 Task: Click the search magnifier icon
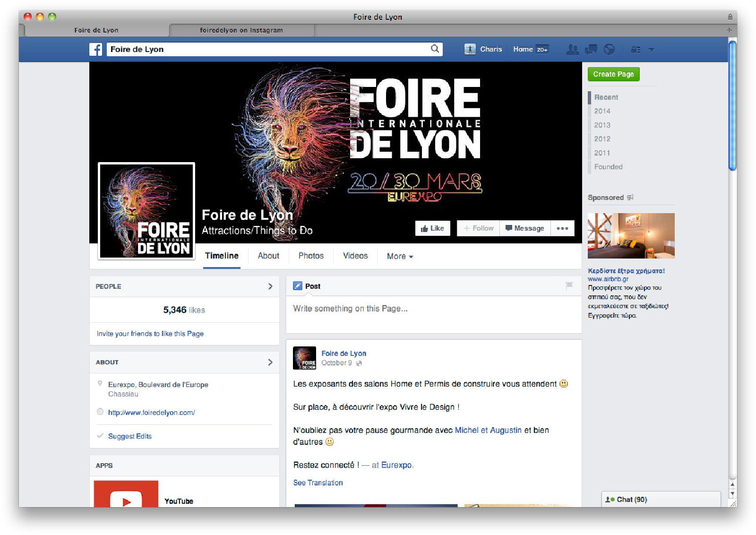tap(435, 49)
